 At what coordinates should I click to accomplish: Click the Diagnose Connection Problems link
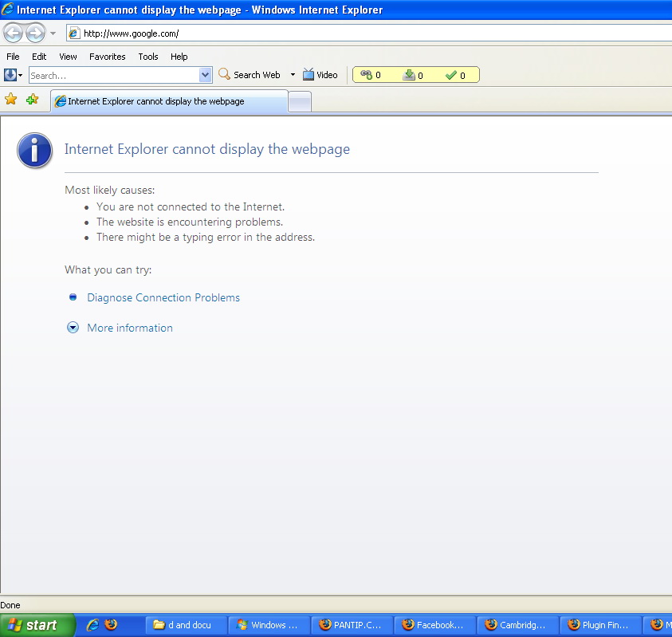pyautogui.click(x=163, y=297)
